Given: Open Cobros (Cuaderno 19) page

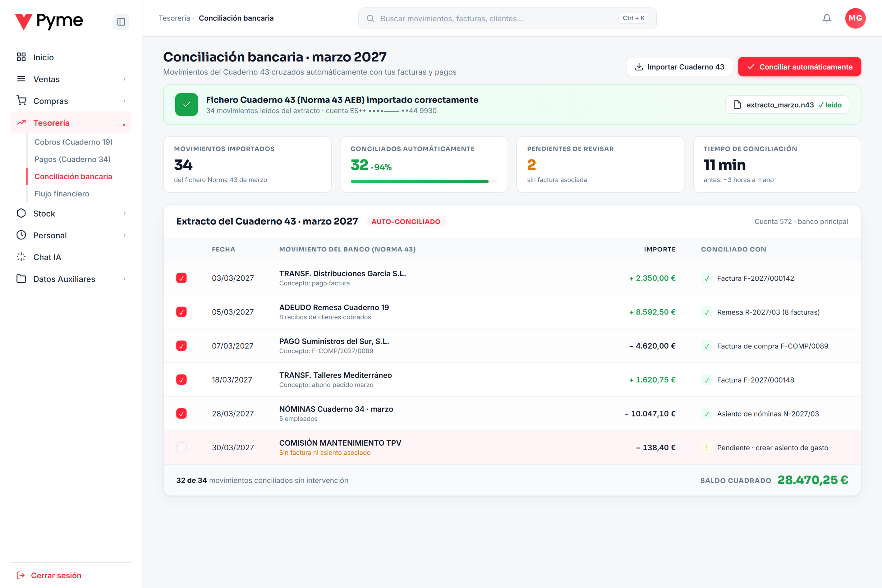Looking at the screenshot, I should 73,142.
